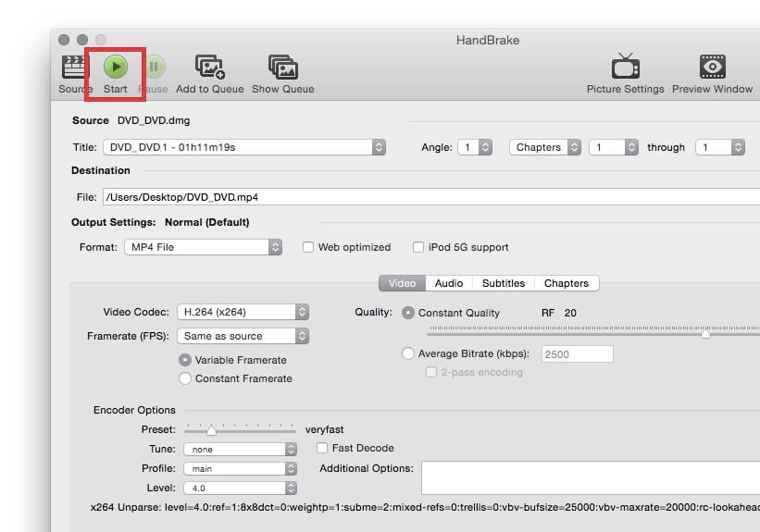This screenshot has width=760, height=532.
Task: Open Framerate (FPS) dropdown
Action: click(x=243, y=336)
